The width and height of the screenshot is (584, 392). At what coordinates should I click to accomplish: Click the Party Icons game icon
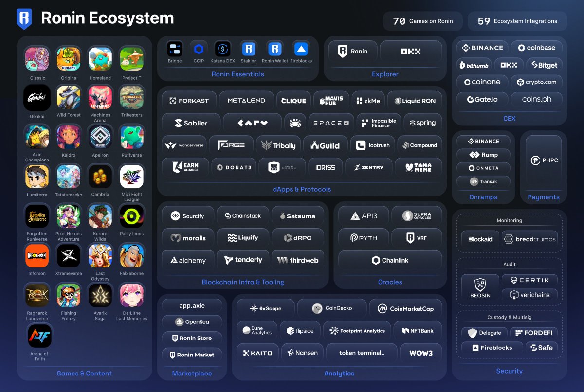pos(131,216)
